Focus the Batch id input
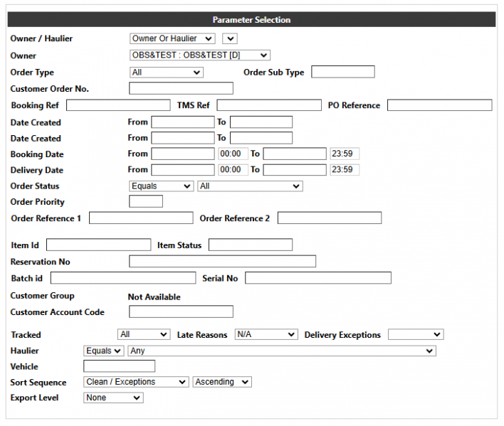Image resolution: width=504 pixels, height=426 pixels. click(123, 278)
